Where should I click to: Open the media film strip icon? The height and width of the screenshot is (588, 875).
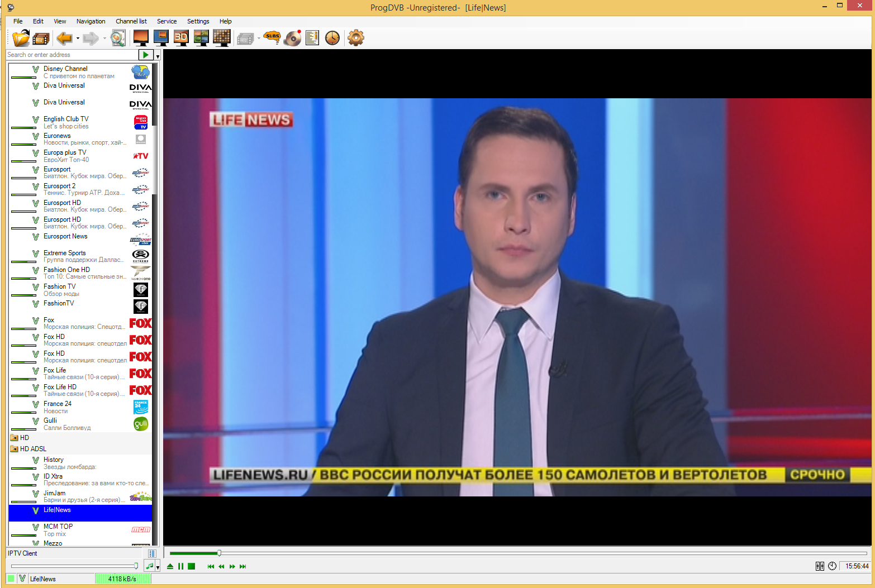(x=41, y=38)
